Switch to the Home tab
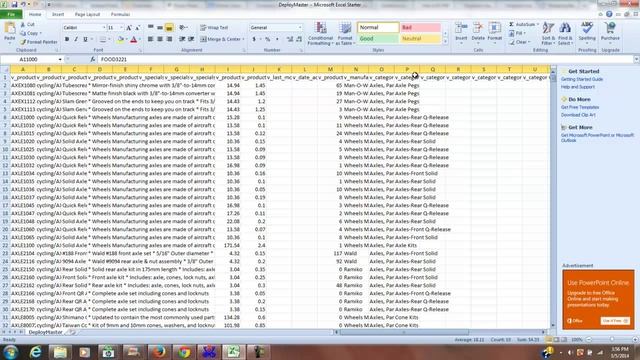This screenshot has width=640, height=360. (x=35, y=14)
